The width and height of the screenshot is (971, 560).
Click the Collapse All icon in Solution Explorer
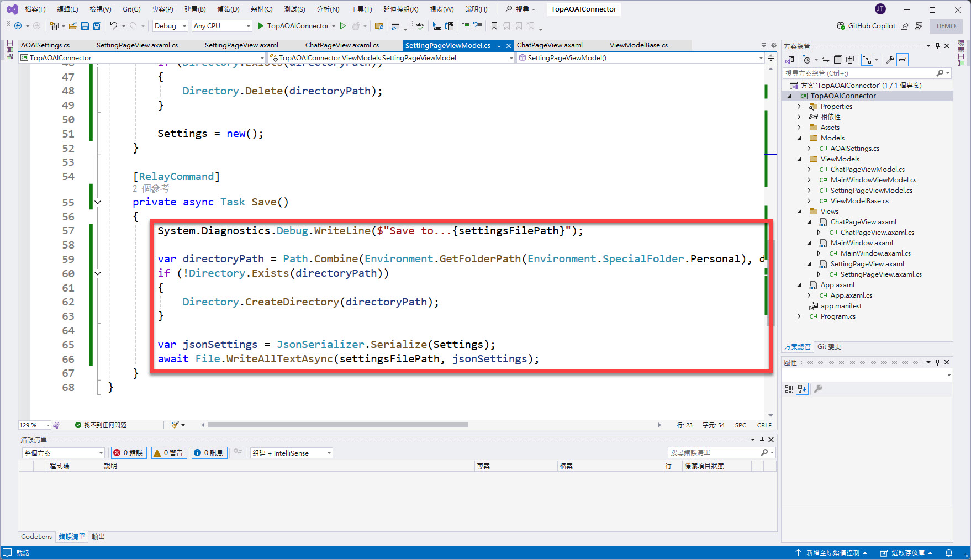tap(838, 60)
